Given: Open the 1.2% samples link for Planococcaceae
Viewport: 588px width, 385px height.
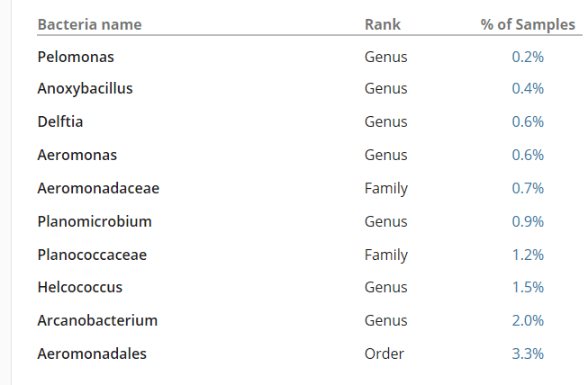Looking at the screenshot, I should click(x=528, y=255).
